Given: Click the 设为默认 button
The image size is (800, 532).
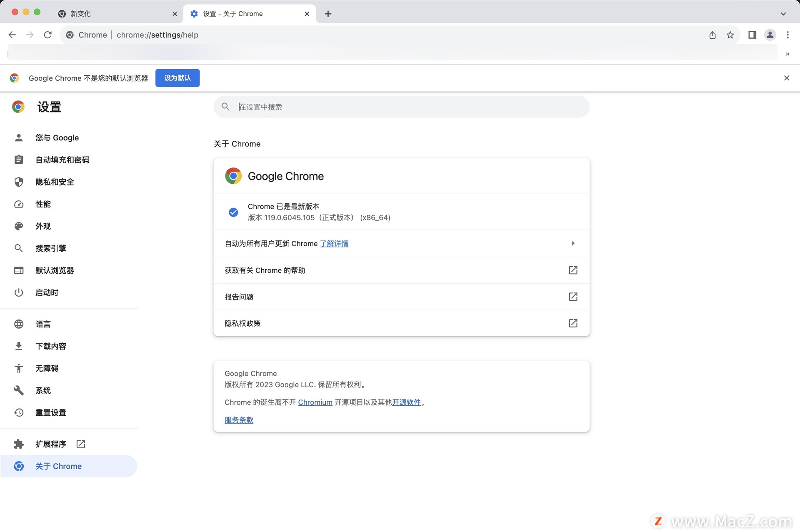Looking at the screenshot, I should click(177, 78).
